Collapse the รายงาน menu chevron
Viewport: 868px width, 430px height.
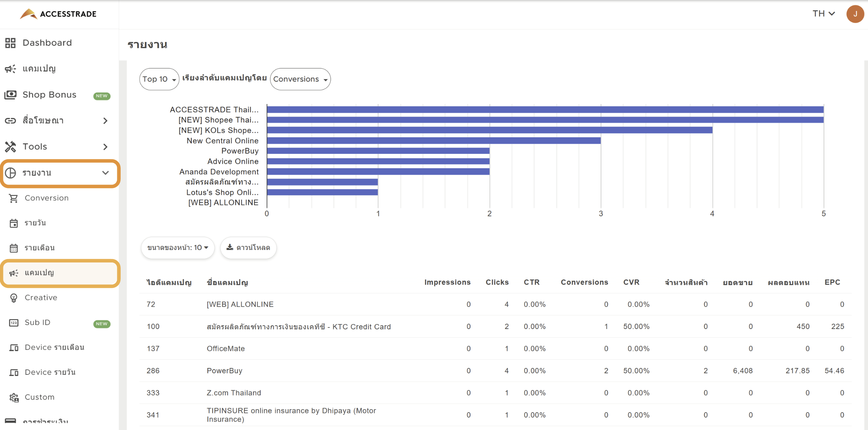(106, 173)
